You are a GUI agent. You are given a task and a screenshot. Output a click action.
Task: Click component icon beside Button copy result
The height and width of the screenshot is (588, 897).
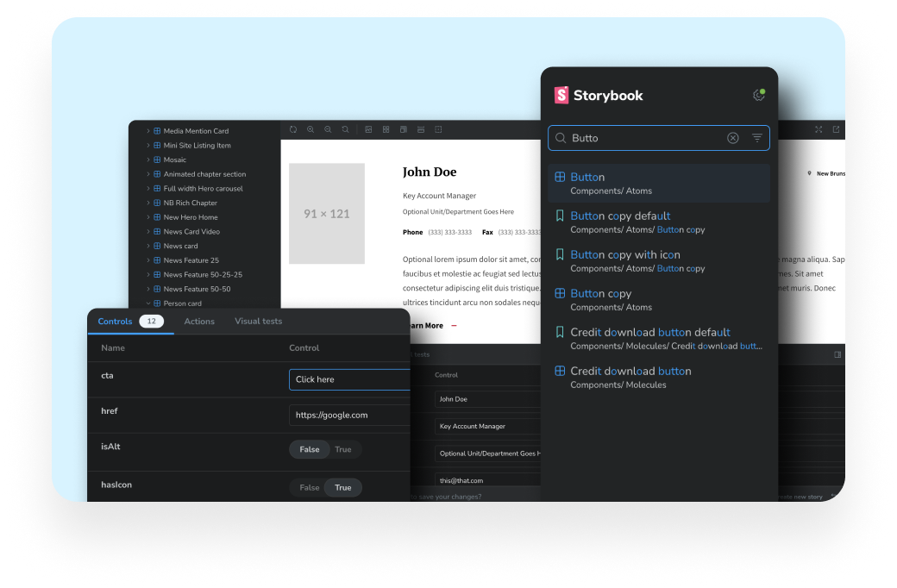560,293
